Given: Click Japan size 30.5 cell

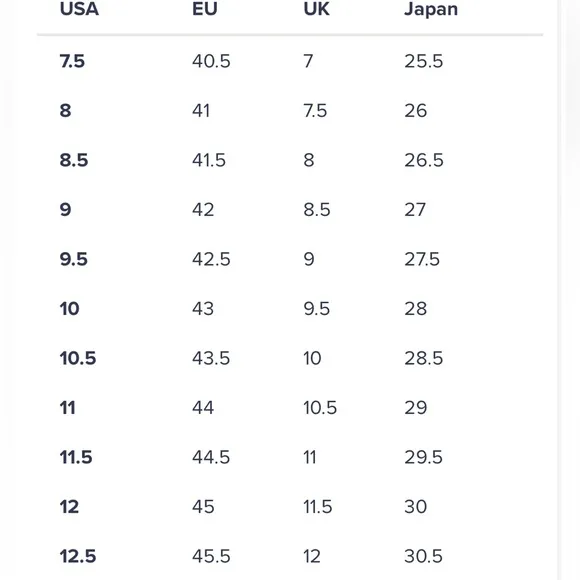Looking at the screenshot, I should (x=424, y=556).
